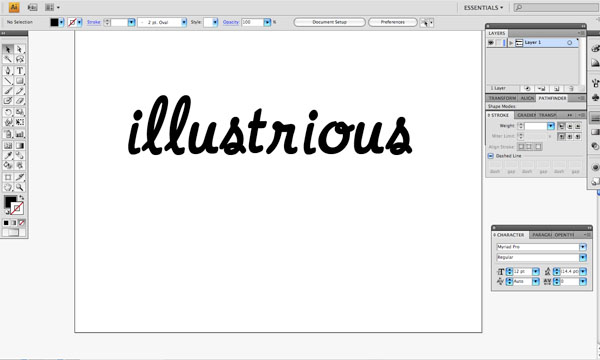The width and height of the screenshot is (600, 360).
Task: Pick the Eyedropper tool
Action: [8, 155]
